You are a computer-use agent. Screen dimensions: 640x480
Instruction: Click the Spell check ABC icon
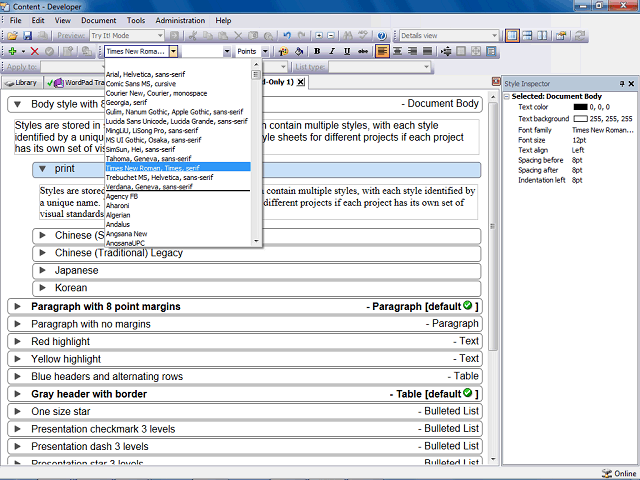click(362, 36)
